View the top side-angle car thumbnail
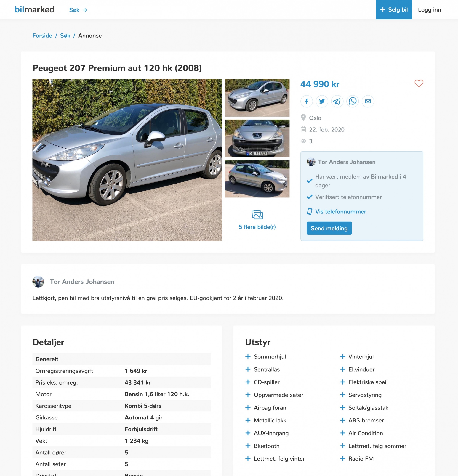Viewport: 458px width, 476px height. pyautogui.click(x=257, y=98)
